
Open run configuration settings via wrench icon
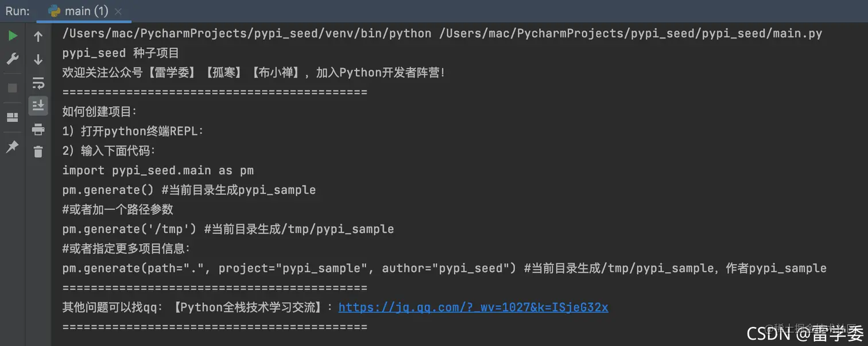(x=13, y=58)
